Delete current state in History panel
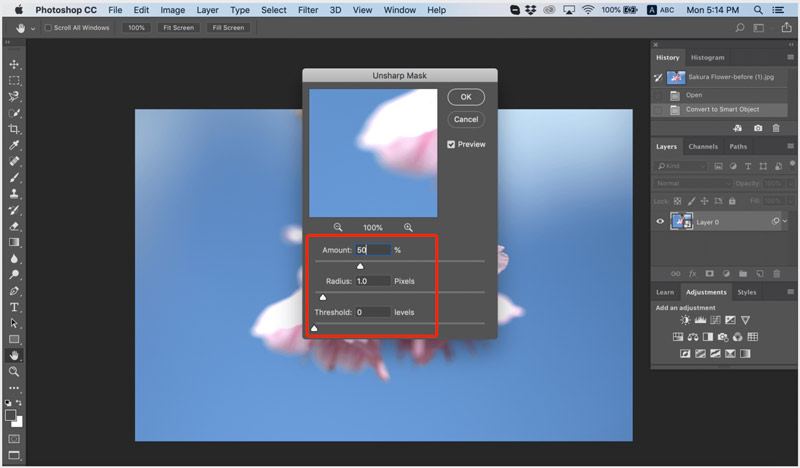This screenshot has height=468, width=800. click(x=776, y=128)
